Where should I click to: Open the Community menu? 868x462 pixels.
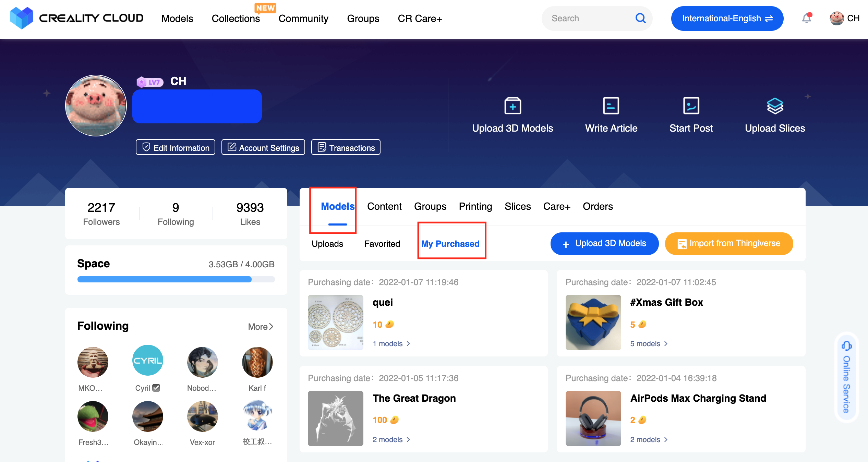tap(303, 18)
